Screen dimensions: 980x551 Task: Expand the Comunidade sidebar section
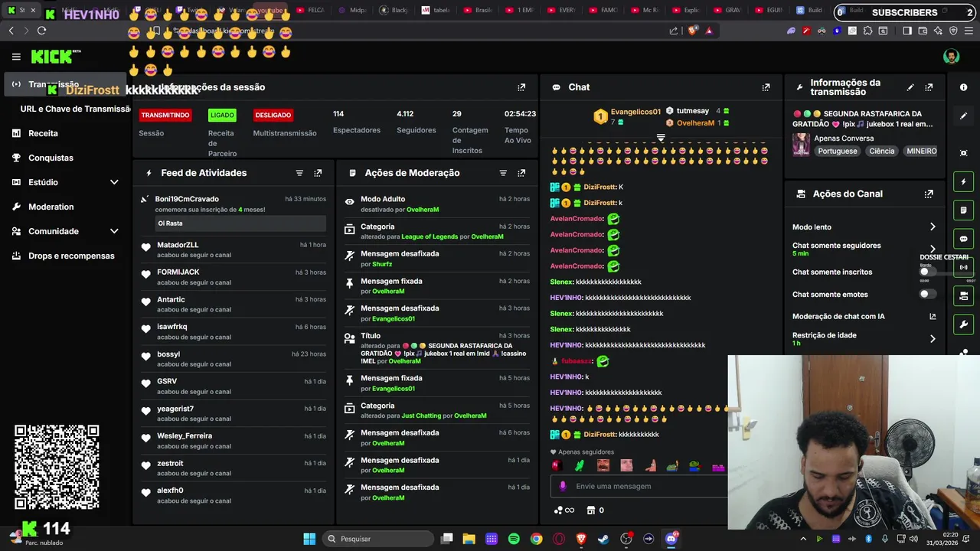[x=114, y=231]
